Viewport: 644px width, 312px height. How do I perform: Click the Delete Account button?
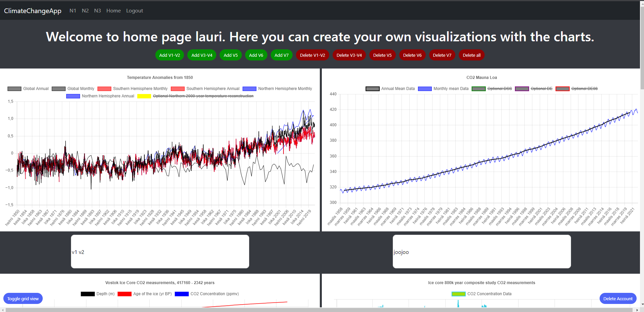pyautogui.click(x=618, y=299)
